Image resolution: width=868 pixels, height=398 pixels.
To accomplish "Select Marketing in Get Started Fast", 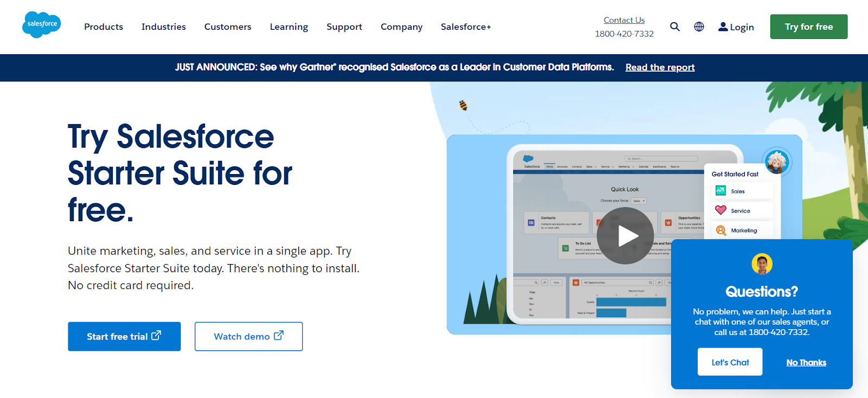I will tap(743, 230).
